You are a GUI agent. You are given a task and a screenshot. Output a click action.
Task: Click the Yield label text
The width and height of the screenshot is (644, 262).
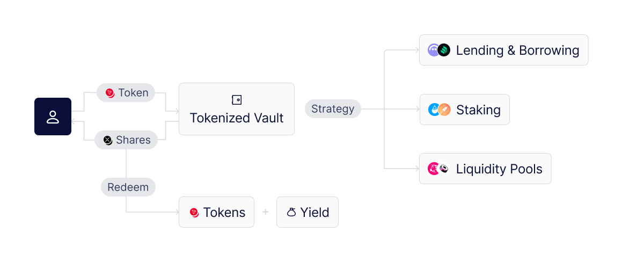point(314,213)
